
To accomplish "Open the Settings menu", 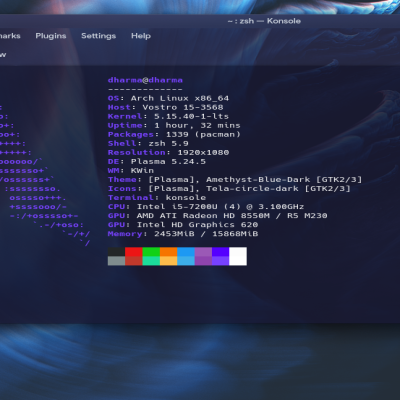I will tap(98, 36).
